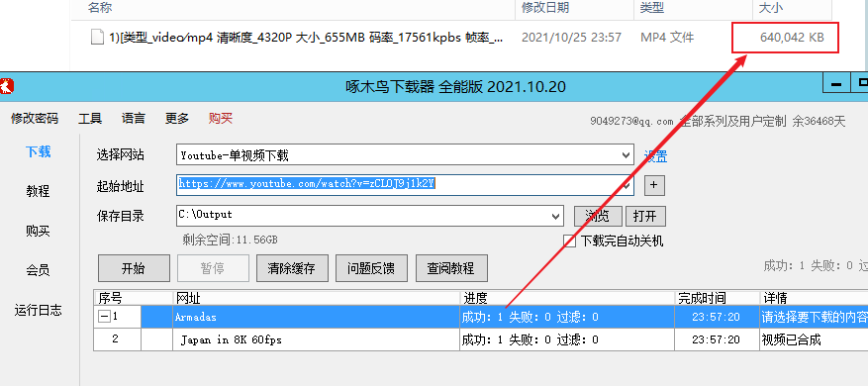This screenshot has height=386, width=868.
Task: Click the 类型 column header in explorer
Action: (x=652, y=8)
